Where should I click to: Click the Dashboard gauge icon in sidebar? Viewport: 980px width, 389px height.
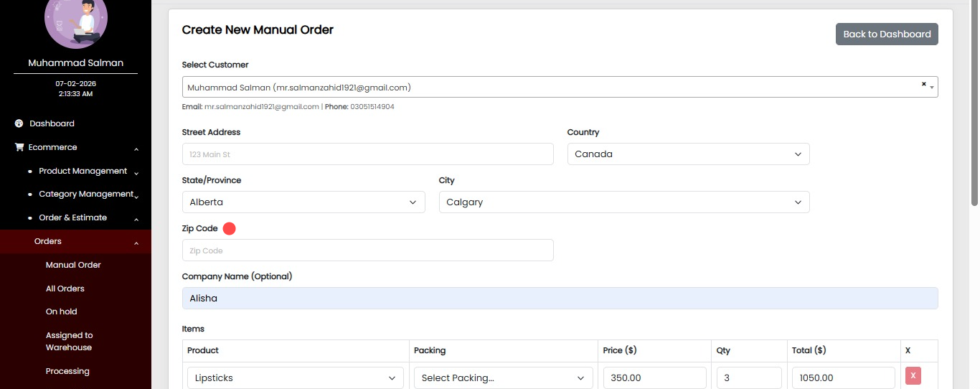click(x=19, y=123)
